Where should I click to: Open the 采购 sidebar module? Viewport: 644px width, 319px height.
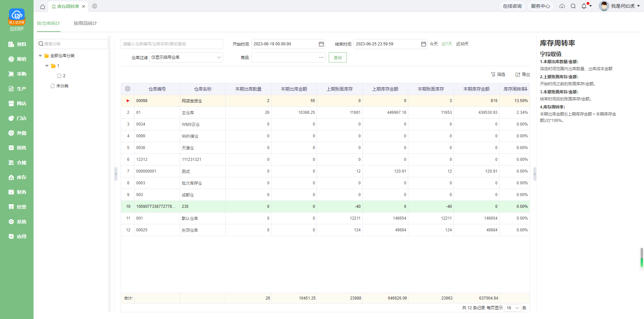(17, 74)
